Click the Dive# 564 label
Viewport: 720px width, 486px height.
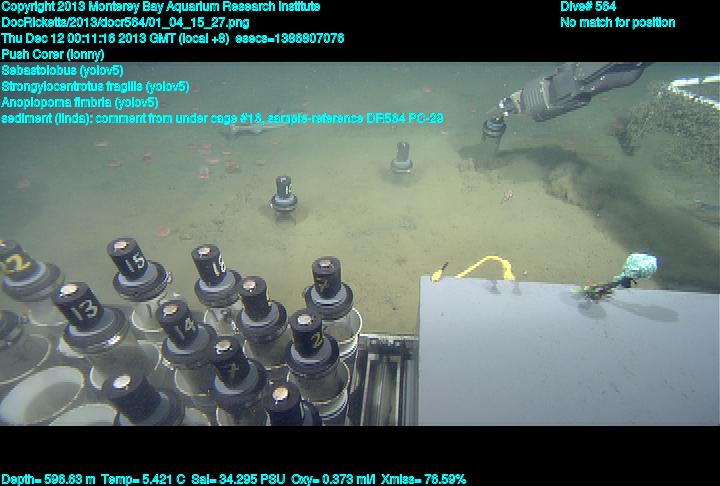click(x=588, y=7)
